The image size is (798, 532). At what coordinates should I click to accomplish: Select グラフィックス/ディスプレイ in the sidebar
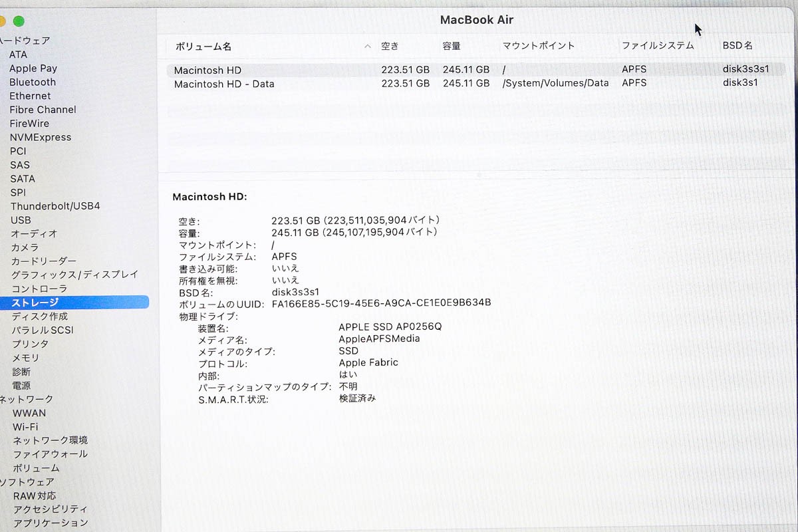[74, 275]
